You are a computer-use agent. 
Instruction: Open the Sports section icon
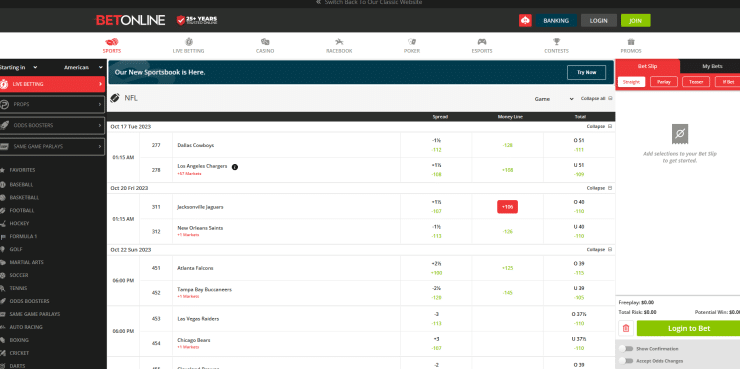[x=112, y=42]
